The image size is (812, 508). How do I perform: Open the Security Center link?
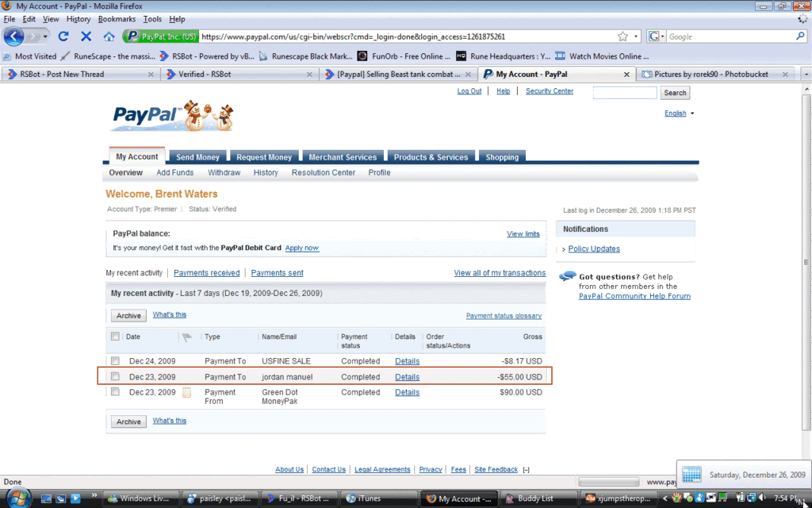tap(550, 91)
